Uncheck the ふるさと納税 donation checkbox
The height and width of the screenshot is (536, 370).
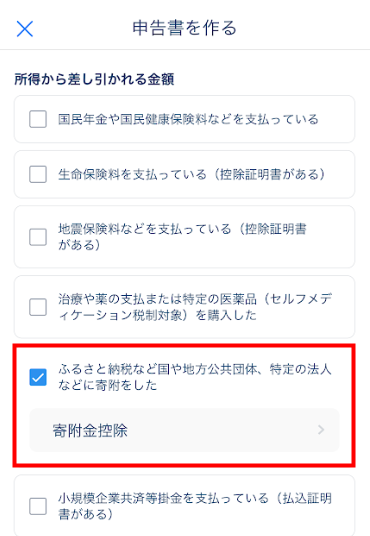[x=38, y=377]
